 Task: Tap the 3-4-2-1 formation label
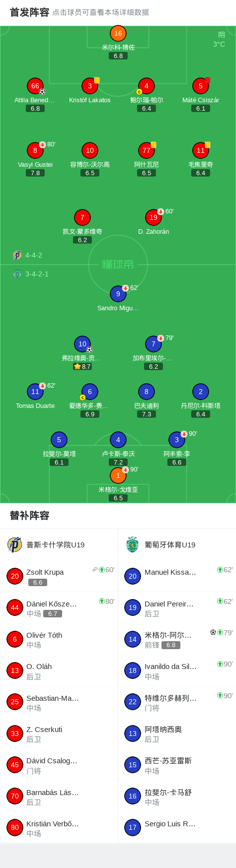(37, 274)
